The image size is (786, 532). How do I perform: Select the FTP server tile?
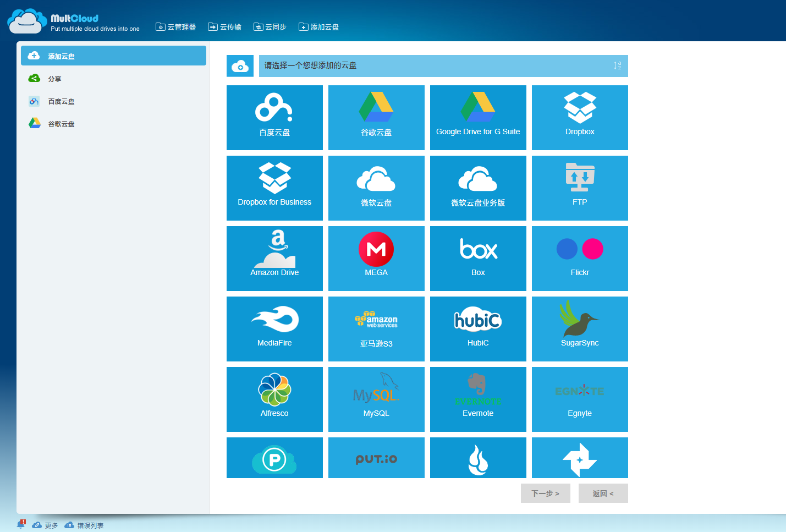click(x=580, y=188)
